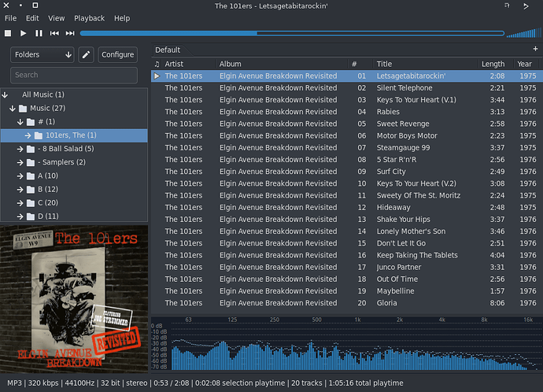Open the View menu
The width and height of the screenshot is (543, 392).
(x=57, y=18)
